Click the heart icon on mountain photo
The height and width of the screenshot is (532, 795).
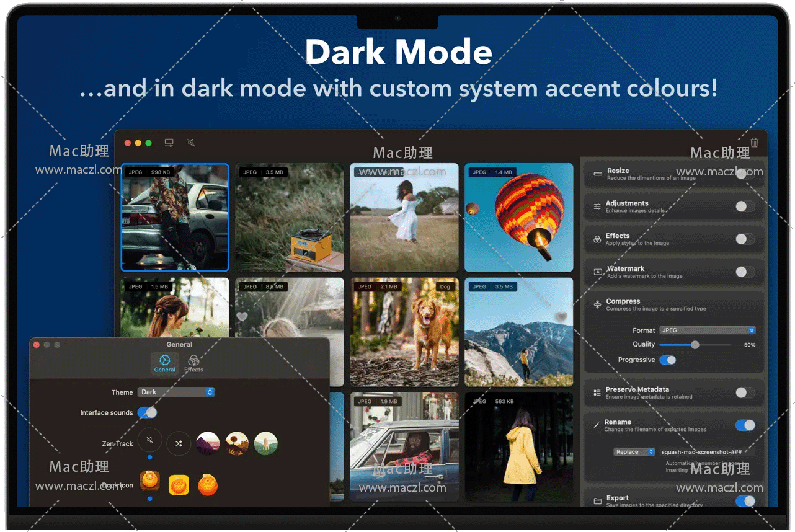(x=562, y=317)
